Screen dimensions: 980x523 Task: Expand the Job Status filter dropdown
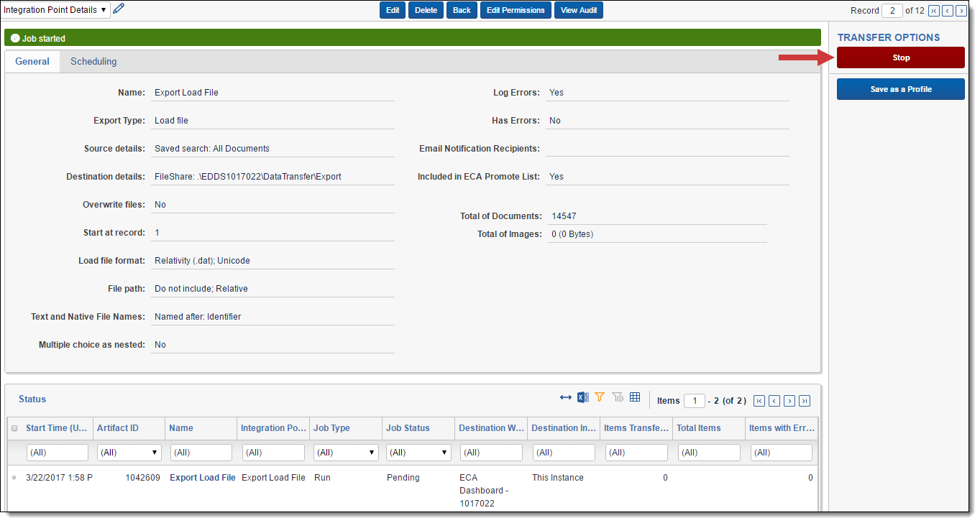coord(418,453)
